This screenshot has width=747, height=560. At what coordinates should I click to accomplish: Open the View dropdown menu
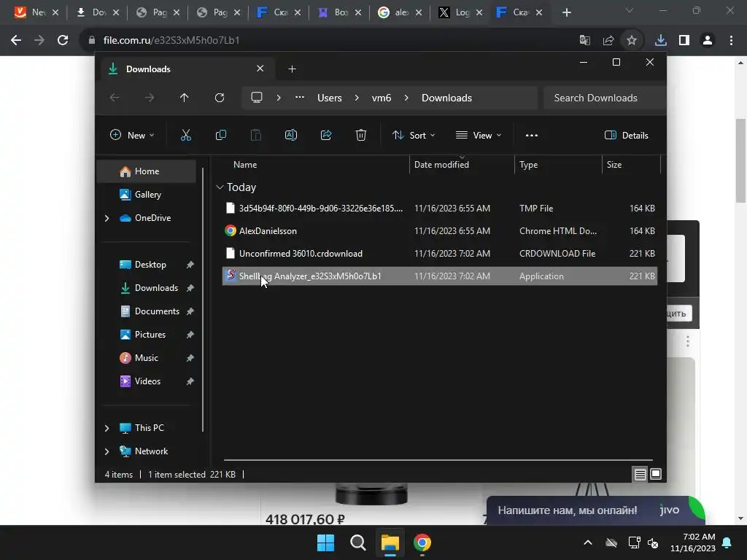[479, 135]
